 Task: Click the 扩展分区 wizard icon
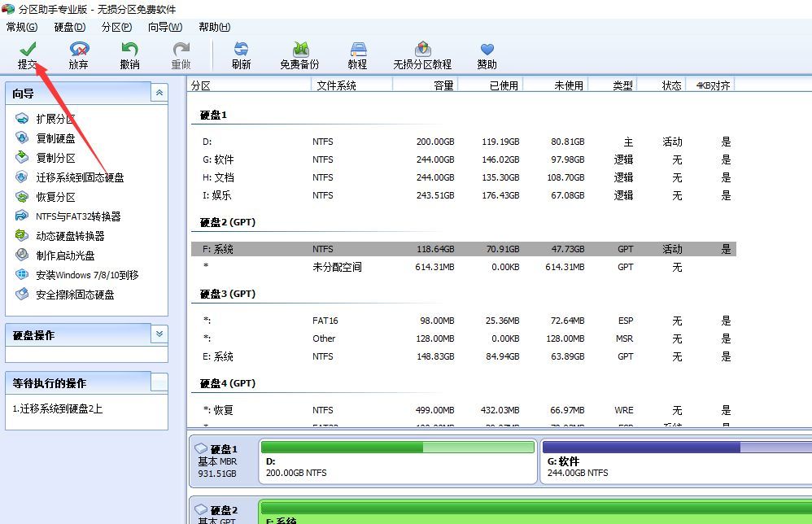22,119
